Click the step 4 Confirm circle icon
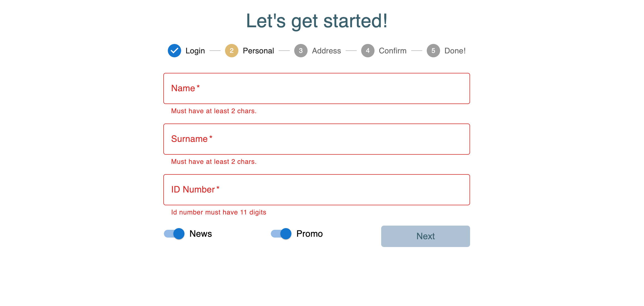 pos(368,51)
